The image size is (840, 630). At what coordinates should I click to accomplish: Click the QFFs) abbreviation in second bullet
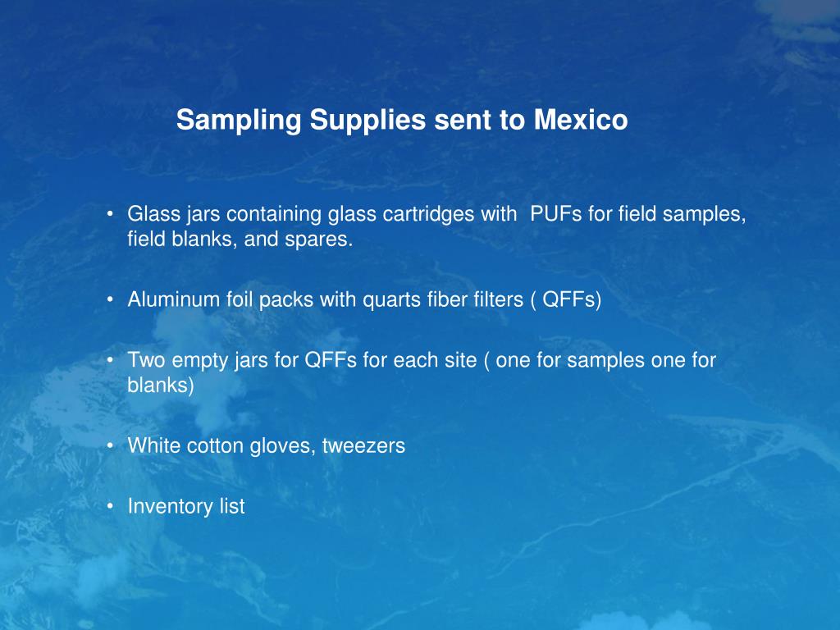coord(572,299)
